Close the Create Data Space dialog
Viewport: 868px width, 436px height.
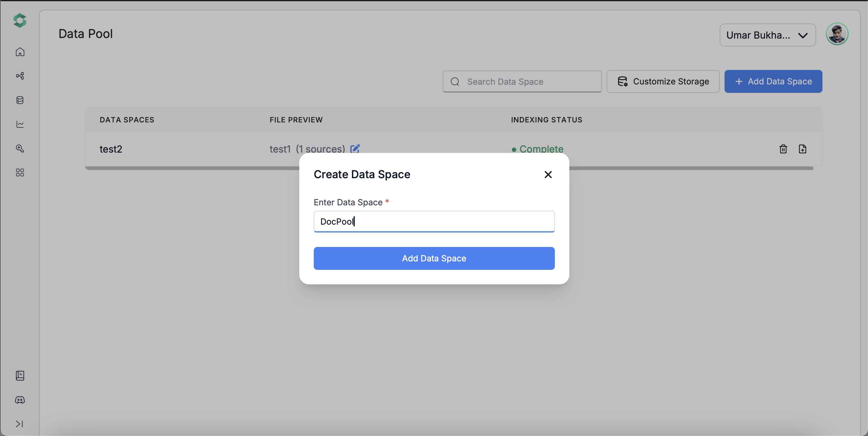pos(548,174)
